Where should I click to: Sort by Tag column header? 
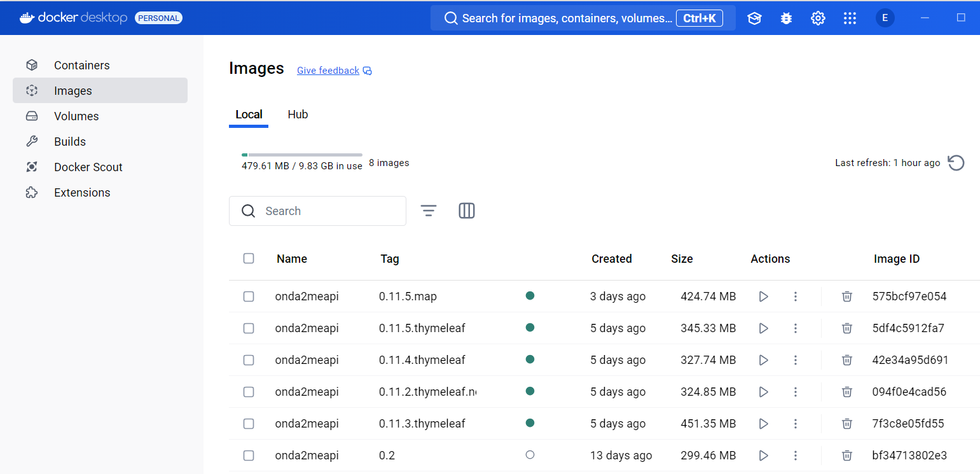pyautogui.click(x=390, y=259)
